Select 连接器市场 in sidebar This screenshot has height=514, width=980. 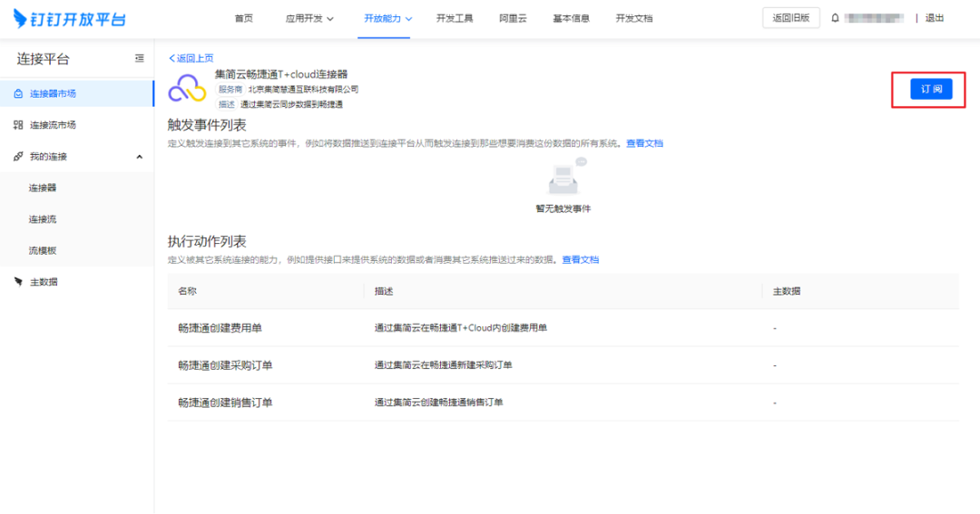[77, 93]
